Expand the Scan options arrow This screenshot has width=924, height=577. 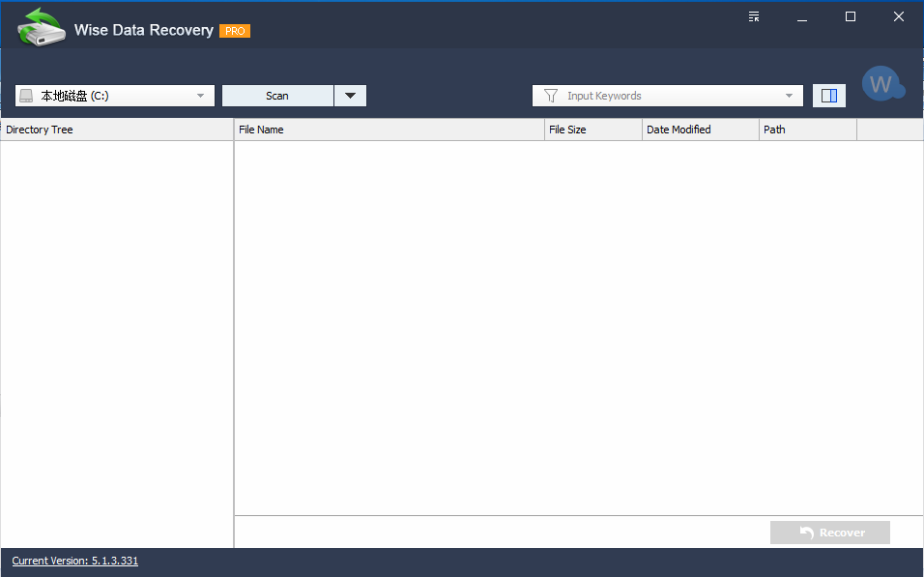pyautogui.click(x=350, y=96)
